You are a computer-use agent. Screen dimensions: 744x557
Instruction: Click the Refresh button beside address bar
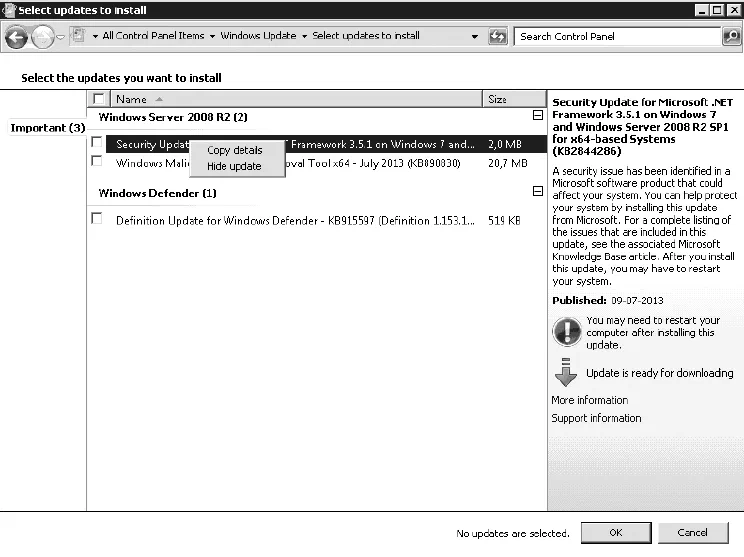[x=498, y=37]
